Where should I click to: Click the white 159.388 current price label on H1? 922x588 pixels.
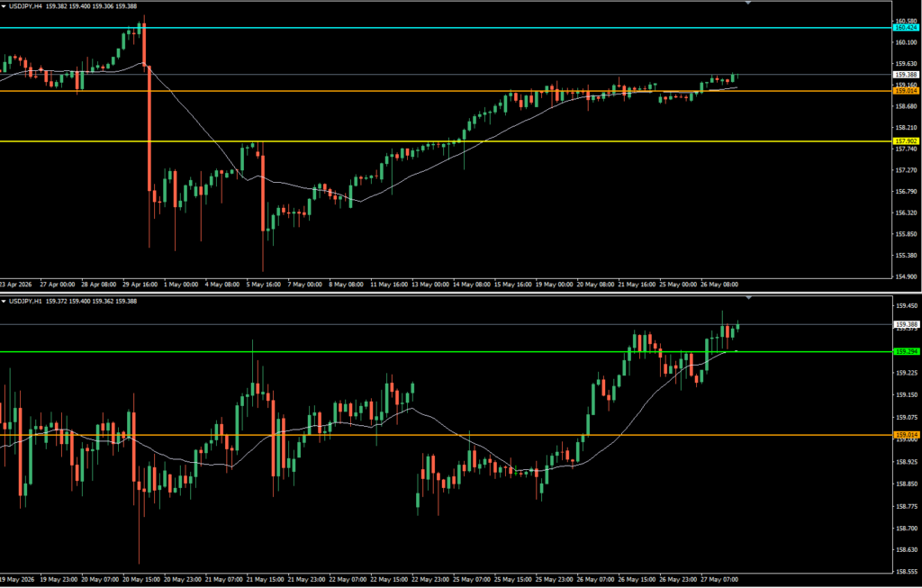[906, 324]
